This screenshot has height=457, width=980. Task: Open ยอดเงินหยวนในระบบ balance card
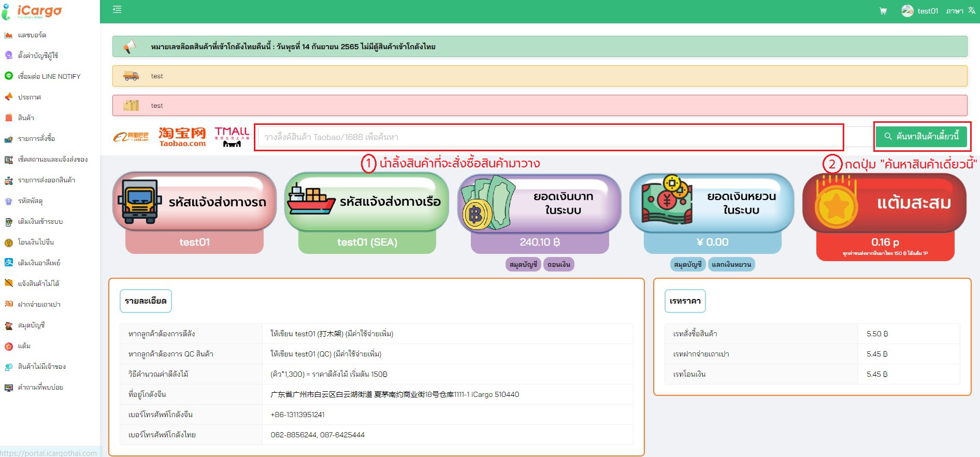(x=712, y=203)
